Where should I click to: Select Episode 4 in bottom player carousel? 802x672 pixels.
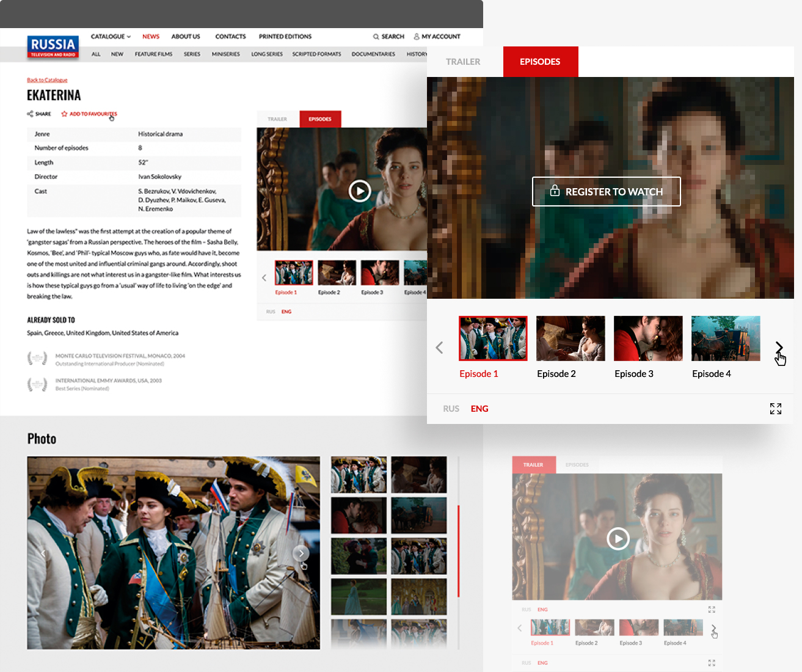[x=683, y=627]
